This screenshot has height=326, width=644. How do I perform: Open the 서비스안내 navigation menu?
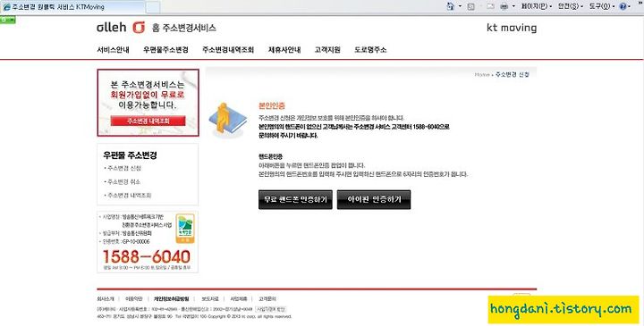[x=113, y=50]
